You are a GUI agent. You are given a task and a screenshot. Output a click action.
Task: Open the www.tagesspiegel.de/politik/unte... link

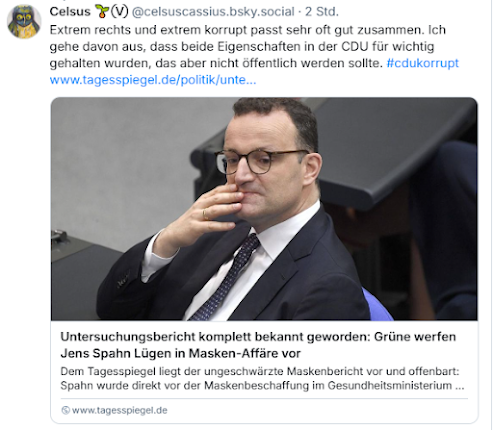tap(153, 80)
